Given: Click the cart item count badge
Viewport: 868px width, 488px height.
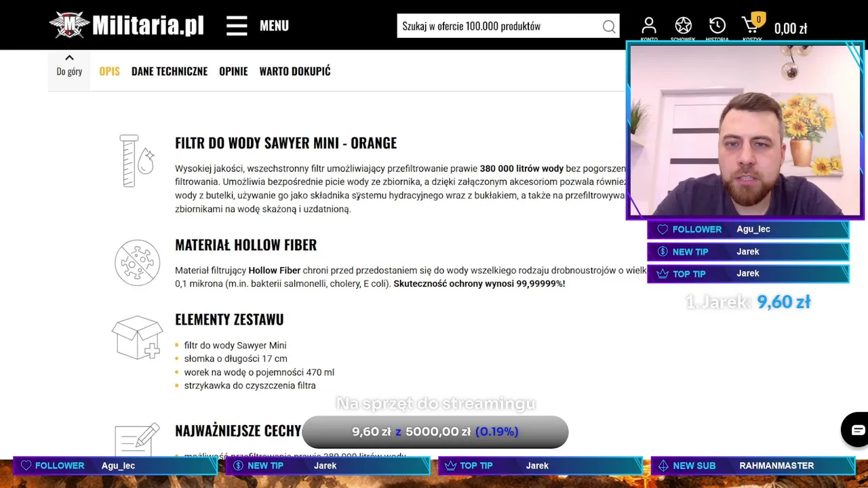Looking at the screenshot, I should (758, 19).
